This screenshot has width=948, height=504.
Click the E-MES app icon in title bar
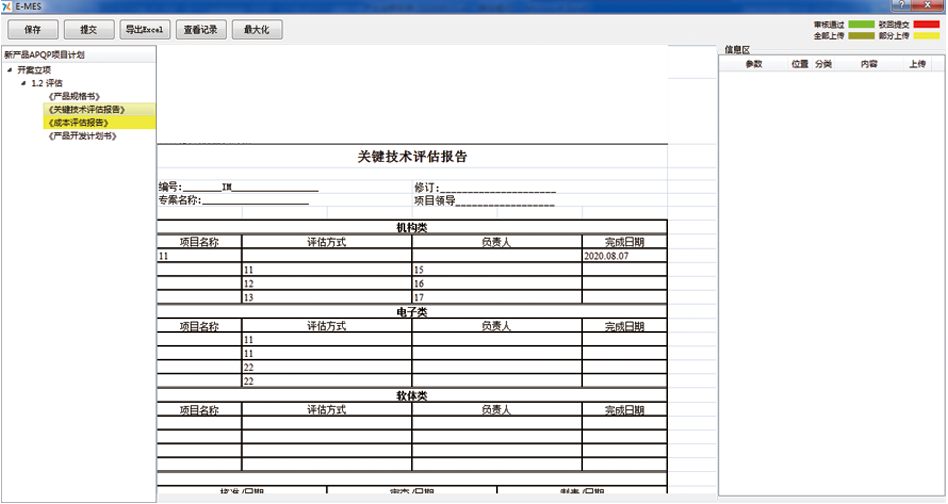point(7,6)
